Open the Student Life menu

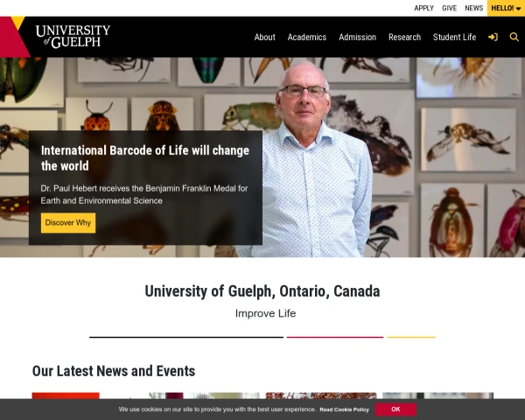(x=454, y=37)
